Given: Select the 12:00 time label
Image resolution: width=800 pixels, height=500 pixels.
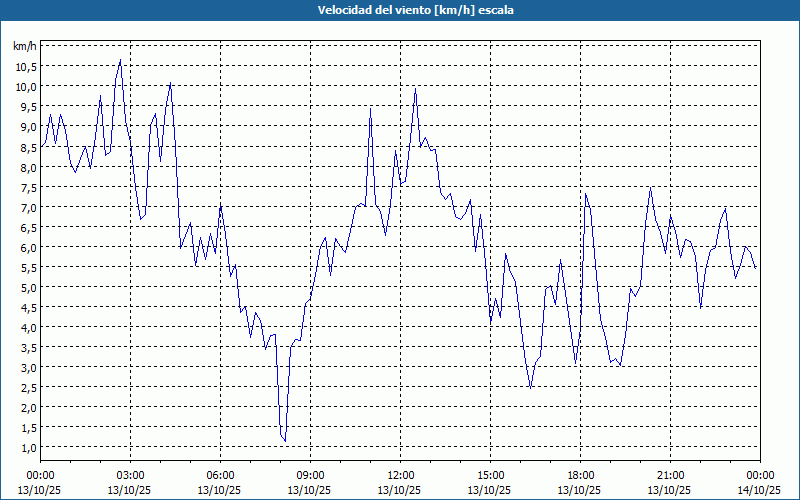Looking at the screenshot, I should (400, 475).
